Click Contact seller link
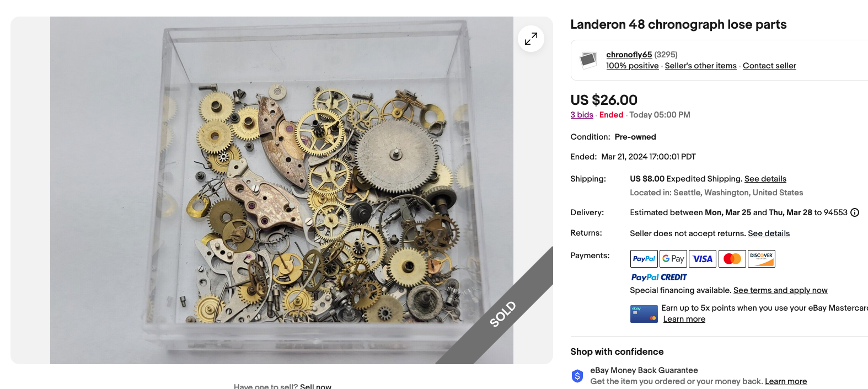Image resolution: width=868 pixels, height=389 pixels. (x=769, y=66)
